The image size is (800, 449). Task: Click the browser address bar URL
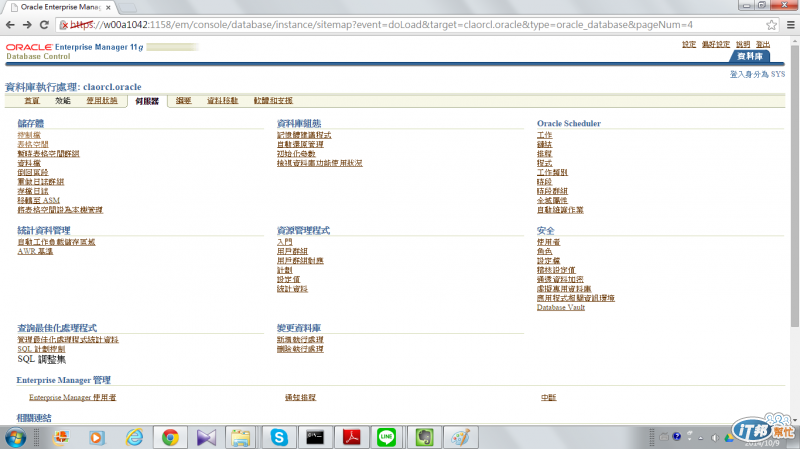click(x=381, y=25)
